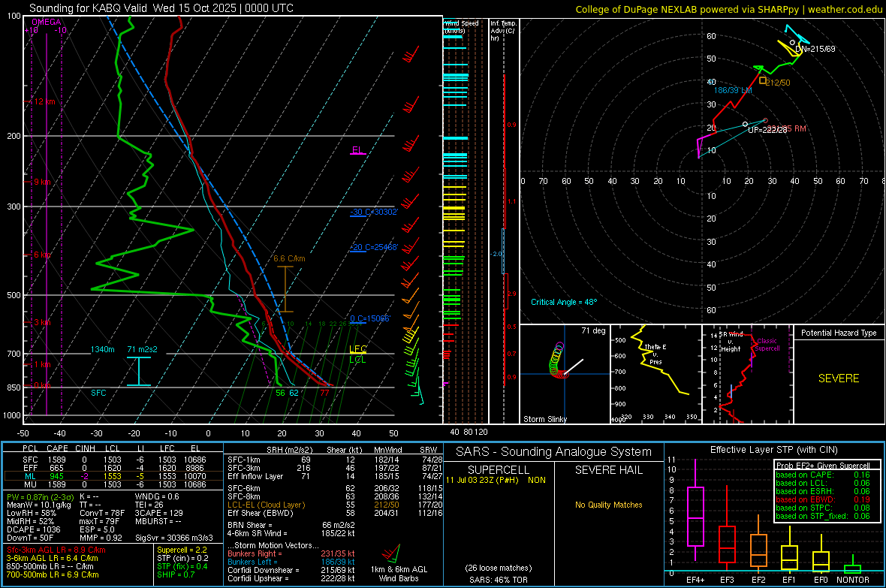
Task: Select the highlighted ML parcel row
Action: pos(113,476)
